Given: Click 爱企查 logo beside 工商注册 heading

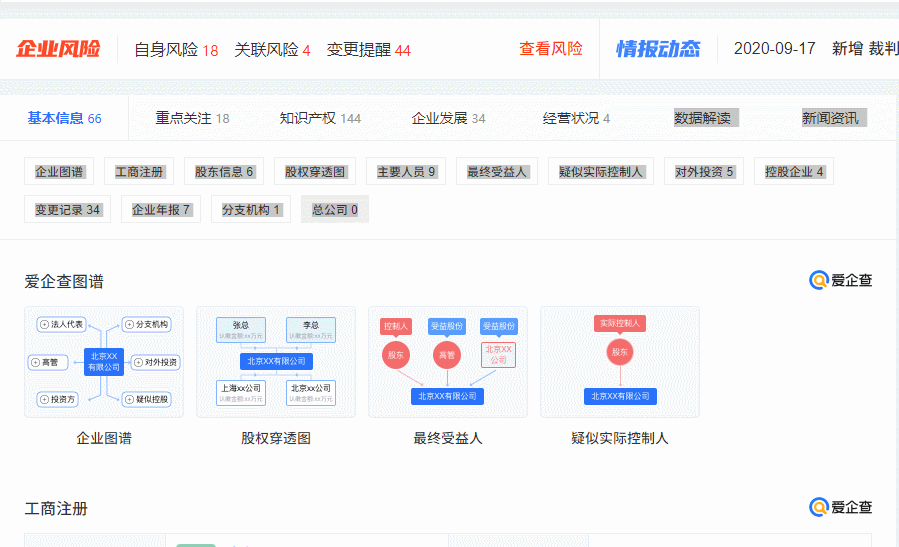Looking at the screenshot, I should coord(841,507).
